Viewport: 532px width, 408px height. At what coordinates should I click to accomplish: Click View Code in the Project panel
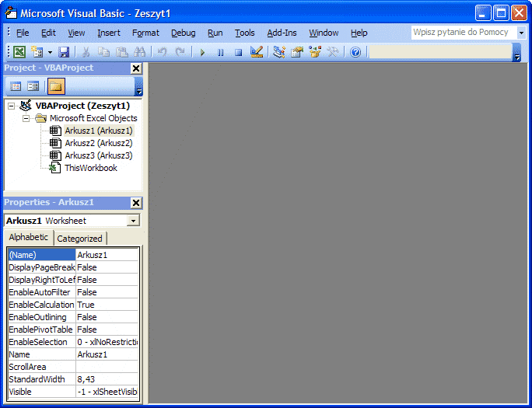point(16,86)
